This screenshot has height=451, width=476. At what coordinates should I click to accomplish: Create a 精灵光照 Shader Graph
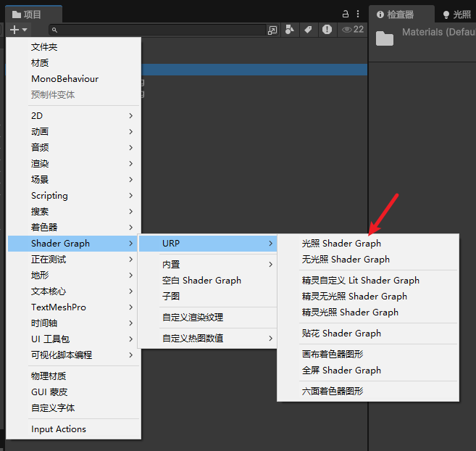368,312
